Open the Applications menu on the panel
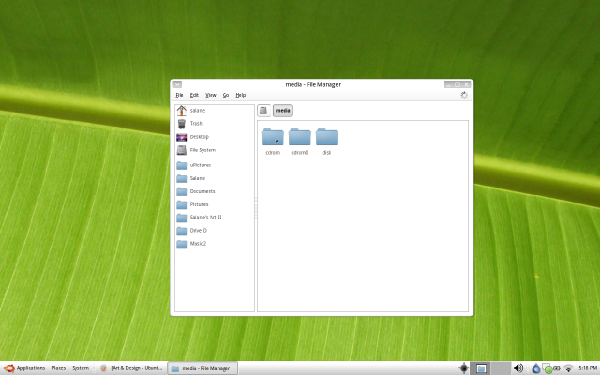The image size is (600, 375). point(25,368)
